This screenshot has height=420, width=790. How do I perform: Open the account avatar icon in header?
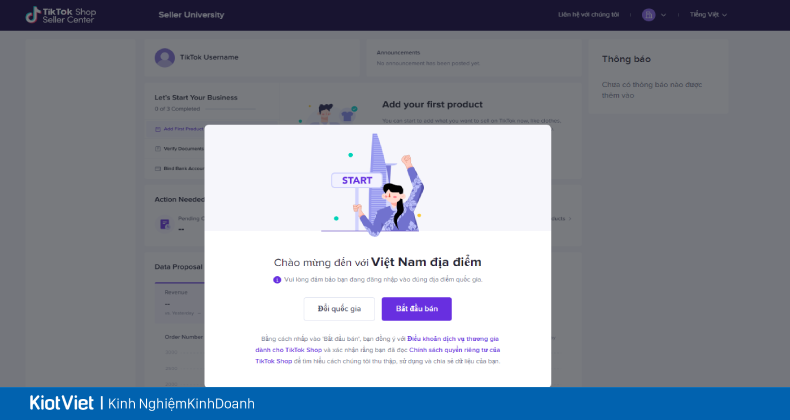648,15
